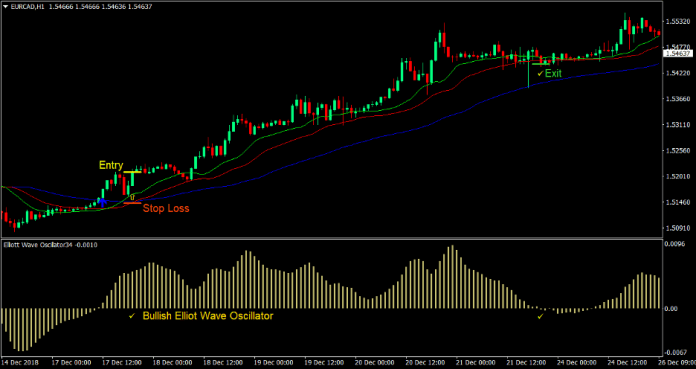Click the 24 Dec 12:00 time label

pos(628,362)
